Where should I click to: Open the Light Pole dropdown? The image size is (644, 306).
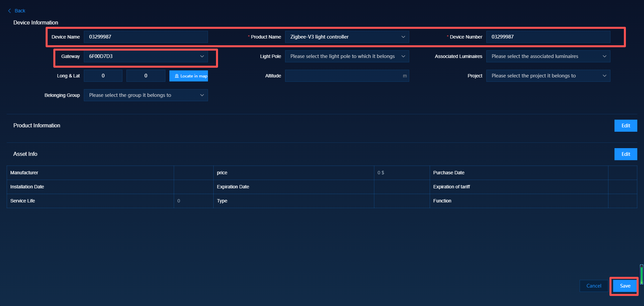click(x=346, y=56)
